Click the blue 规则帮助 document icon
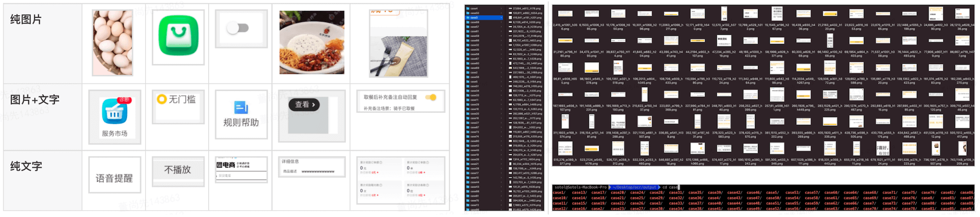980x217 pixels. tap(241, 107)
